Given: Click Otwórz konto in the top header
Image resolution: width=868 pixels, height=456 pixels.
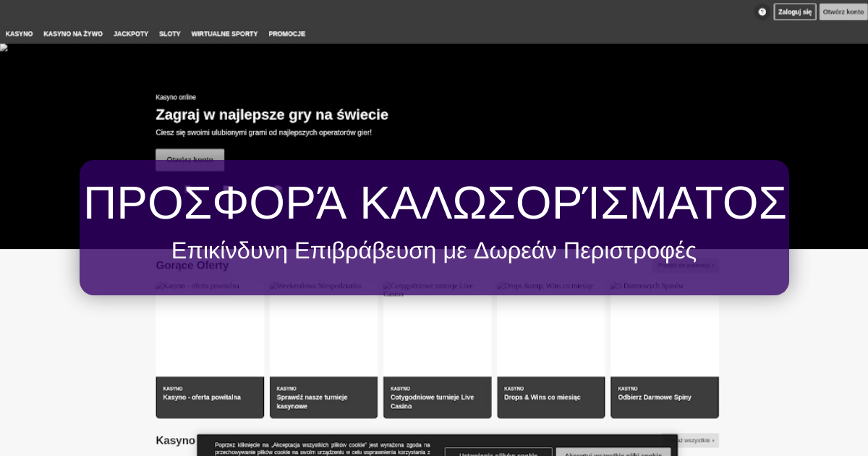Looking at the screenshot, I should tap(843, 12).
